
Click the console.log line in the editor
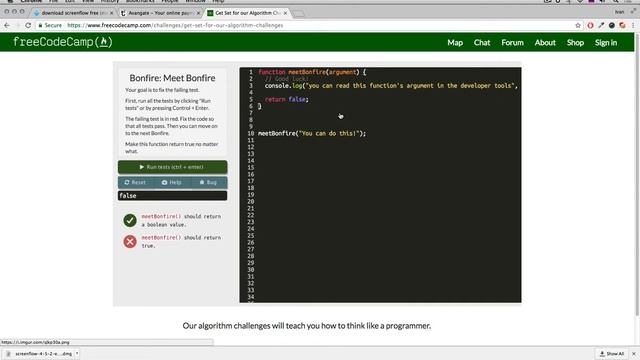coord(391,86)
